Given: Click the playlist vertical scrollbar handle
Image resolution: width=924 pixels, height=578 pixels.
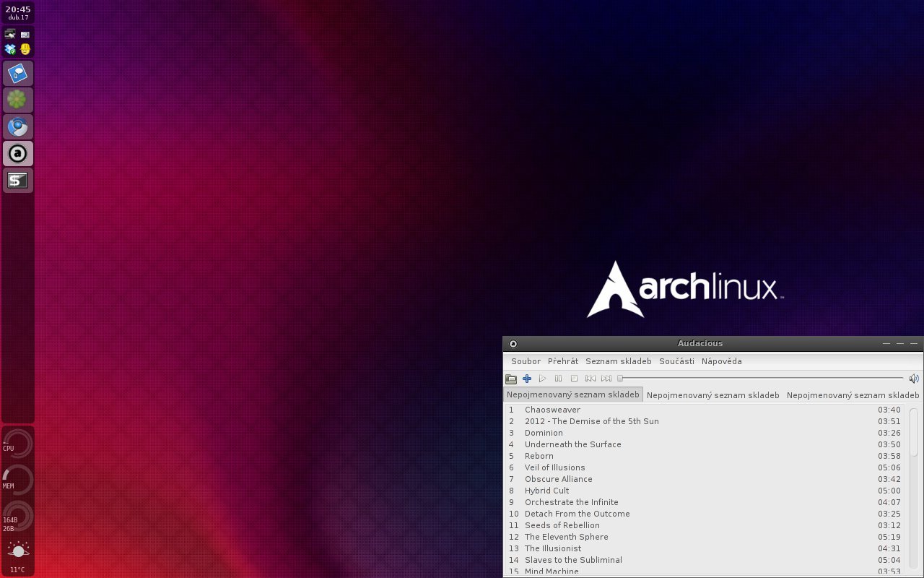Looking at the screenshot, I should (914, 432).
